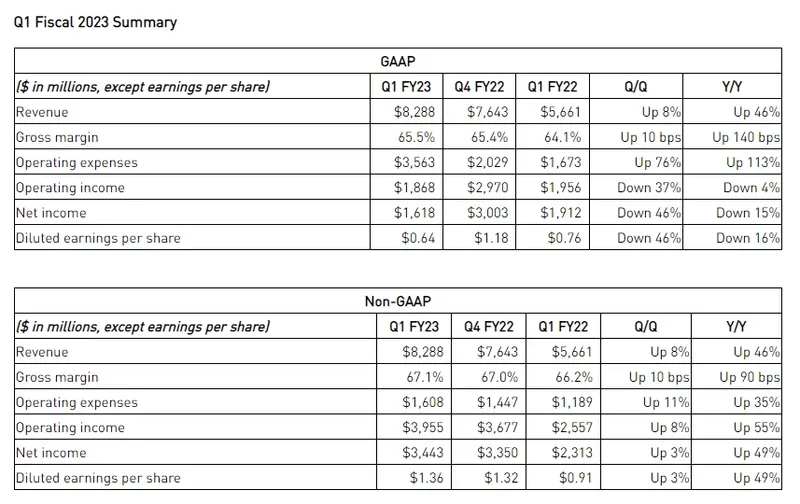The width and height of the screenshot is (800, 504).
Task: Select the 'Up 90 bps' Y/Y cell
Action: pos(750,377)
